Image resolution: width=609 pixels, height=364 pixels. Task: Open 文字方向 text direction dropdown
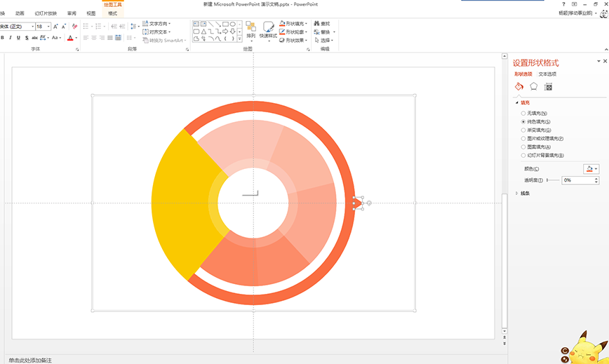[156, 24]
